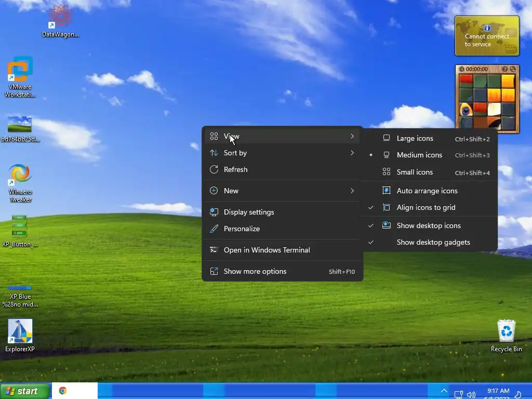The image size is (532, 399).
Task: Select the Winaero Tweaker desktop icon
Action: (x=20, y=183)
